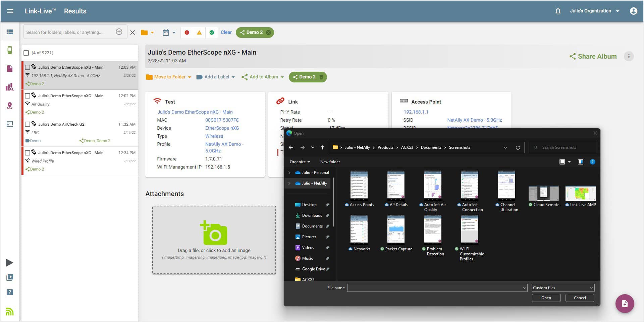644x322 pixels.
Task: Clear the search with the X icon
Action: pyautogui.click(x=133, y=33)
